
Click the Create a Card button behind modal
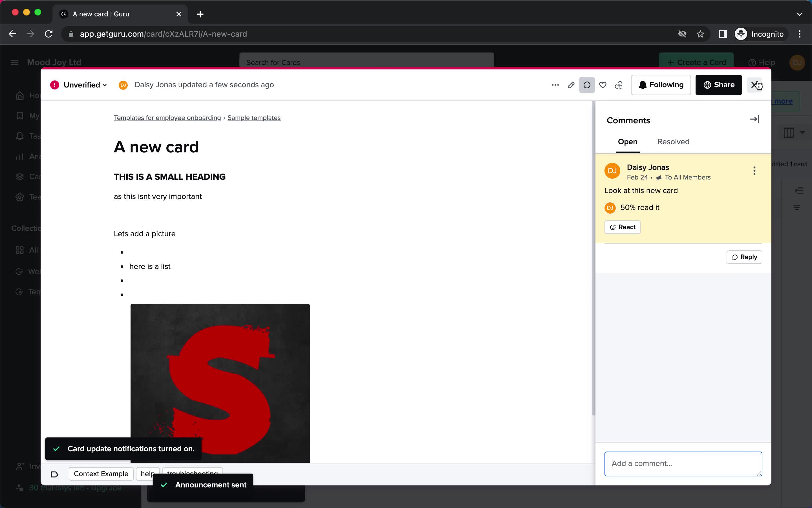[696, 62]
